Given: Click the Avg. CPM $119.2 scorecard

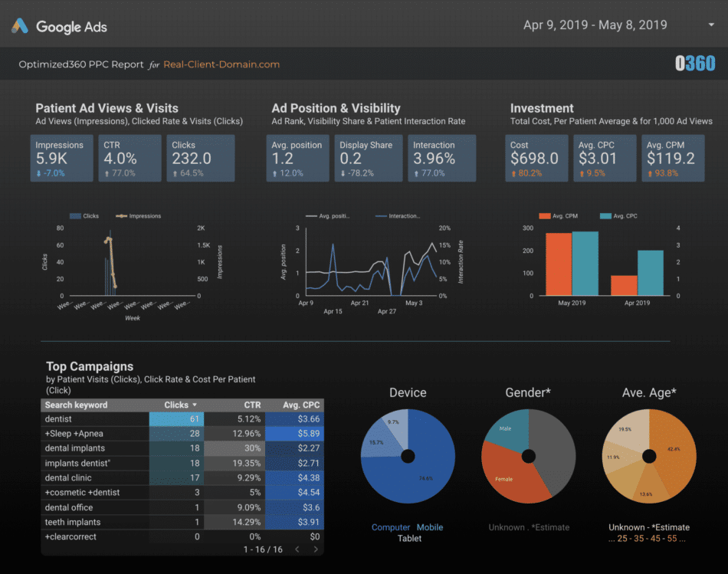Looking at the screenshot, I should [x=674, y=159].
